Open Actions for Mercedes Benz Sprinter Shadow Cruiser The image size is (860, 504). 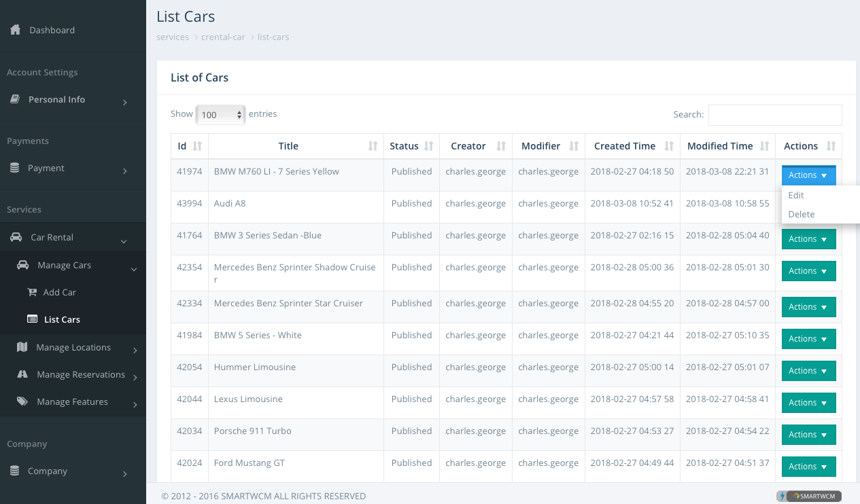pyautogui.click(x=808, y=271)
